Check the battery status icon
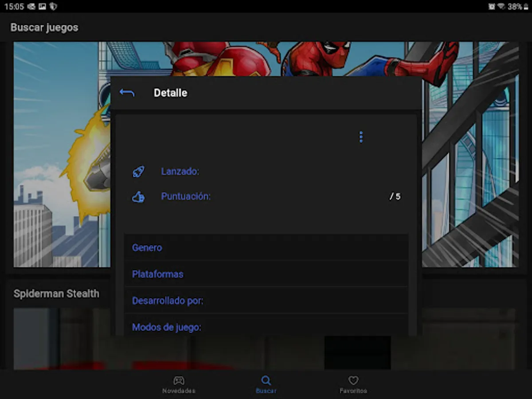This screenshot has height=399, width=532. 525,6
